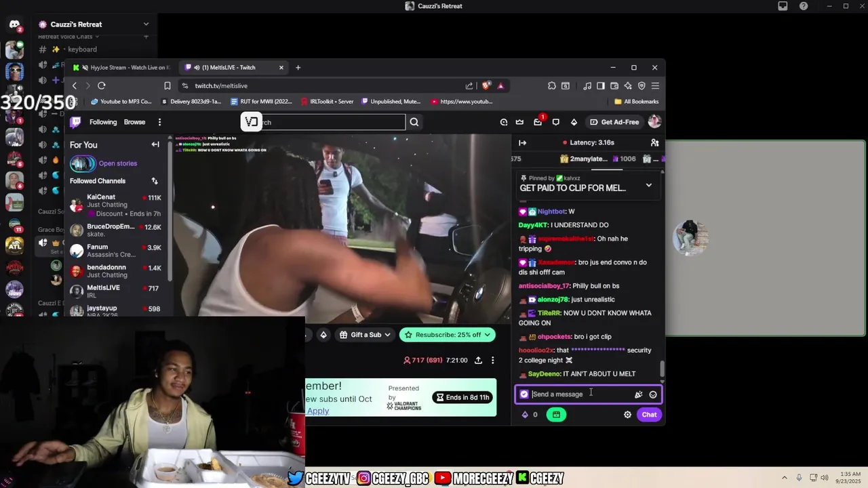Screen dimensions: 868x488
Task: Open bendadonnn channel in sidebar
Action: 115,271
